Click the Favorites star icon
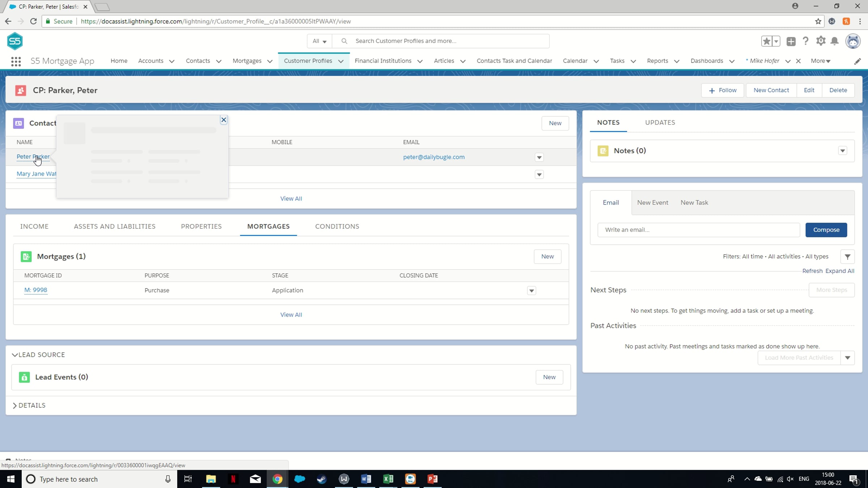Screen dimensions: 868x488 point(766,41)
